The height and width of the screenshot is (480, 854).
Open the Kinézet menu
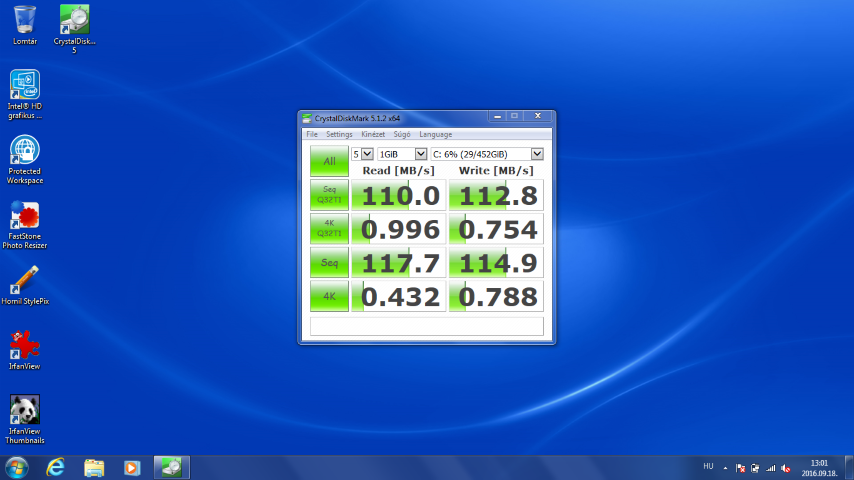pyautogui.click(x=373, y=134)
